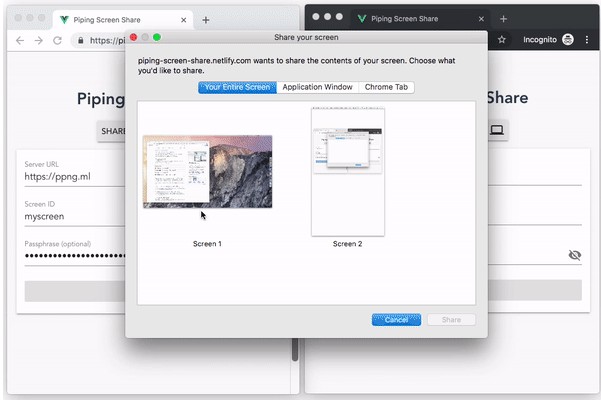Toggle passphrase visibility eye icon
601x400 pixels.
click(574, 255)
